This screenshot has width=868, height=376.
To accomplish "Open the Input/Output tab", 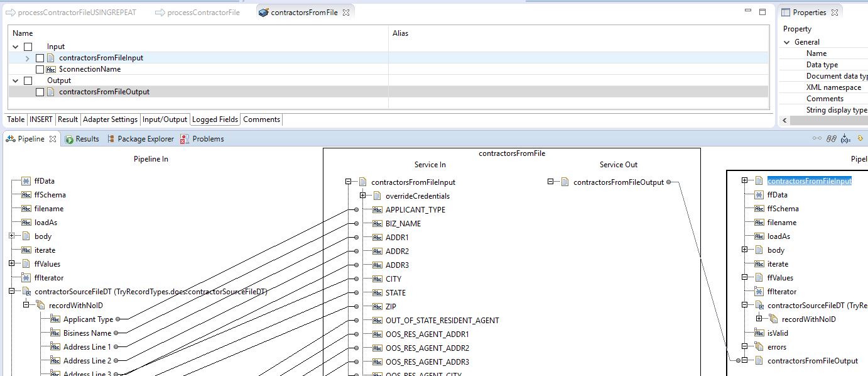I will 166,119.
